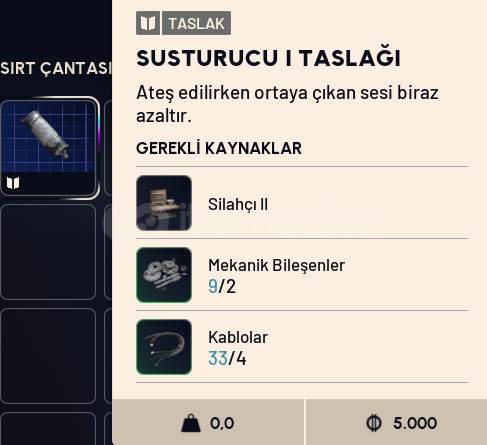Viewport: 487px width, 445px height.
Task: Click the SUSTURUCU I TASLAĞI title
Action: (x=268, y=58)
